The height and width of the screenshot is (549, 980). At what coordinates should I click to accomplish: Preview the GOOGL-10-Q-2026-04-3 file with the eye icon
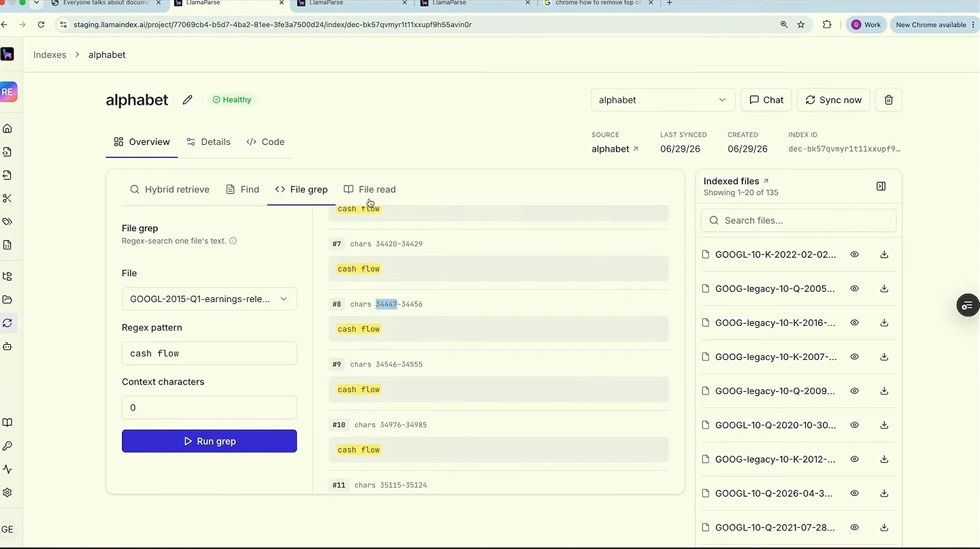pos(855,493)
